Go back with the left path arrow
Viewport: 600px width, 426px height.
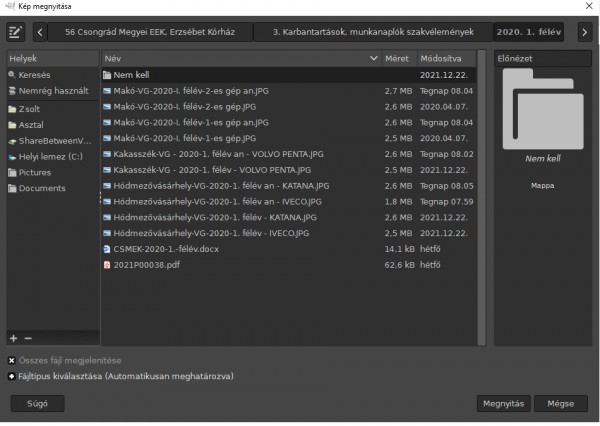40,32
